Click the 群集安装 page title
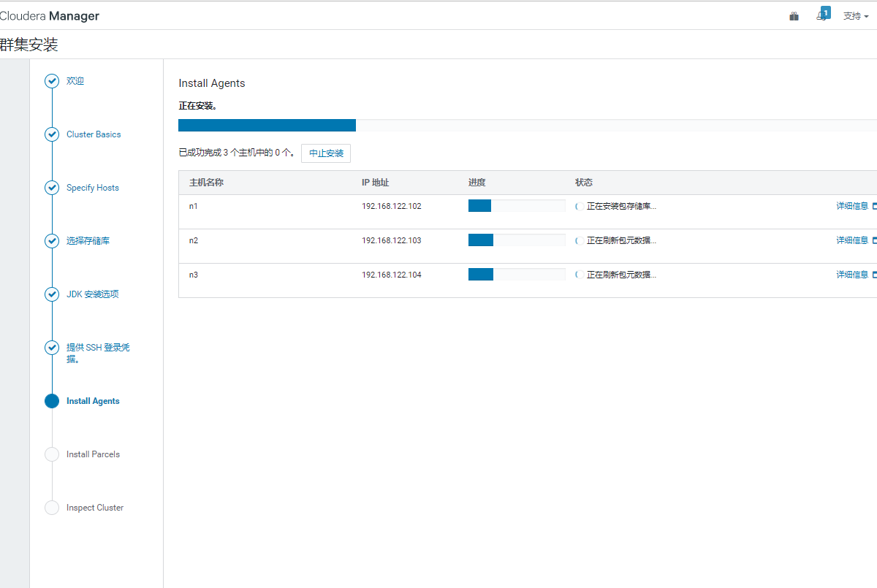877x588 pixels. 29,45
